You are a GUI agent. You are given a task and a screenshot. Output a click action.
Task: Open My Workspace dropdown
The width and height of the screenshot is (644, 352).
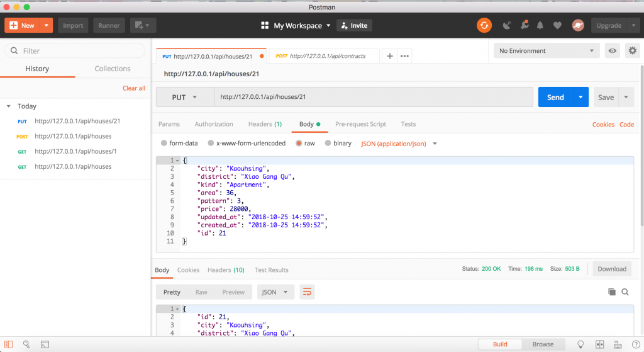click(x=302, y=25)
